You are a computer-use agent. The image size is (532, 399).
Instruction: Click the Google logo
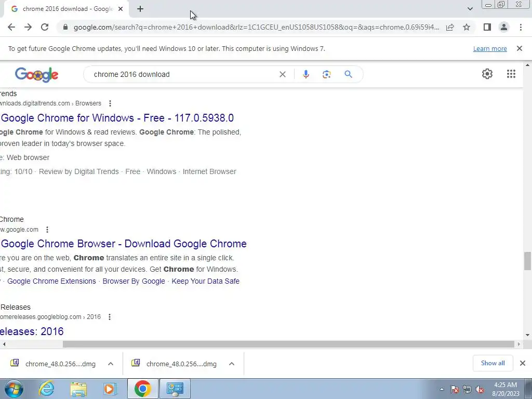[37, 75]
